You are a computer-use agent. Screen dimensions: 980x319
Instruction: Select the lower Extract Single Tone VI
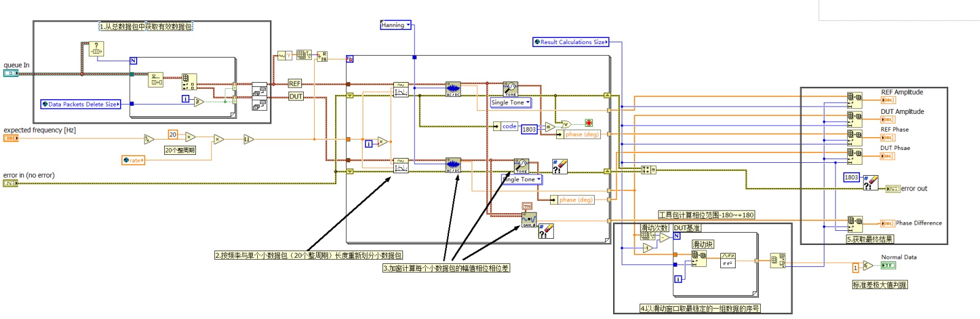(x=521, y=166)
